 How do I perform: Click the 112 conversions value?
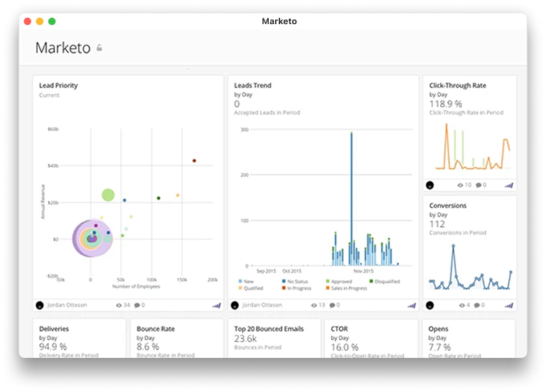437,224
